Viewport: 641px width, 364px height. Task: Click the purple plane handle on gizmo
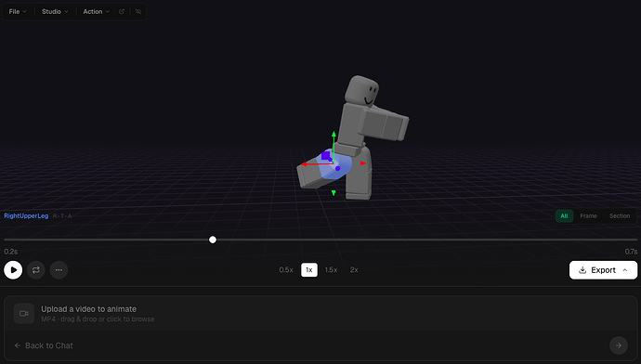pos(326,156)
